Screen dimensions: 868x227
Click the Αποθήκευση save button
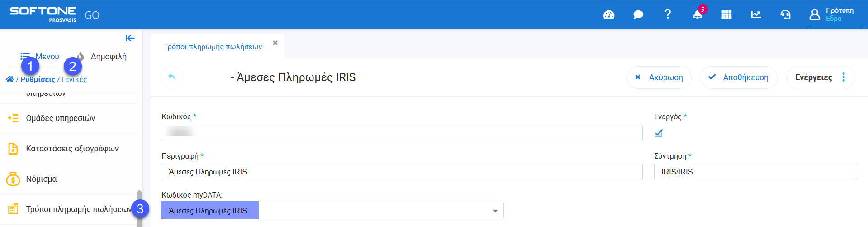739,77
